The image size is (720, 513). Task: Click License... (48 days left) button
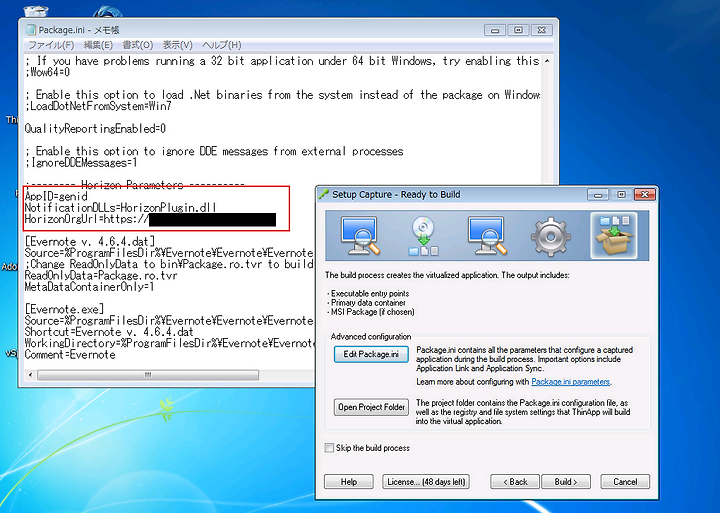426,482
